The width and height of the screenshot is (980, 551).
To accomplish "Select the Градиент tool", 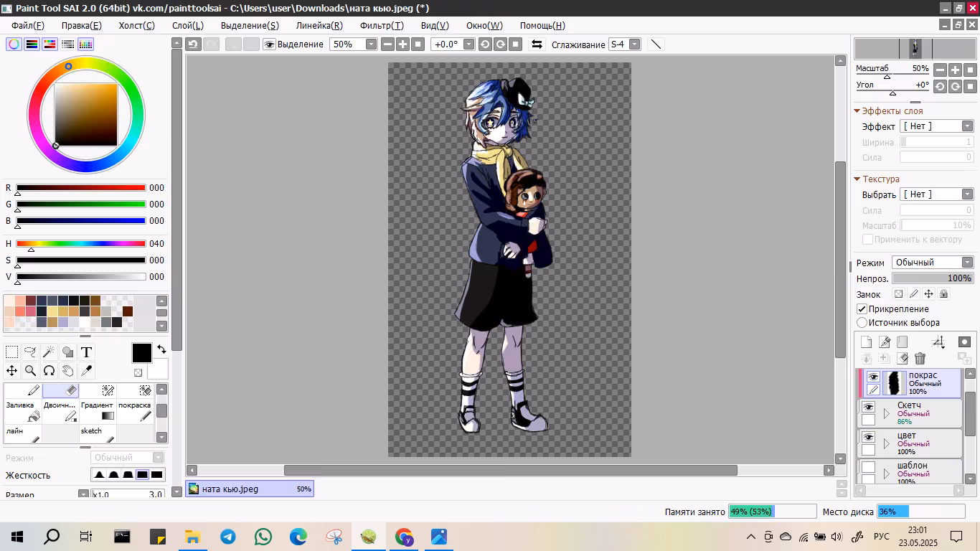I will click(x=98, y=411).
